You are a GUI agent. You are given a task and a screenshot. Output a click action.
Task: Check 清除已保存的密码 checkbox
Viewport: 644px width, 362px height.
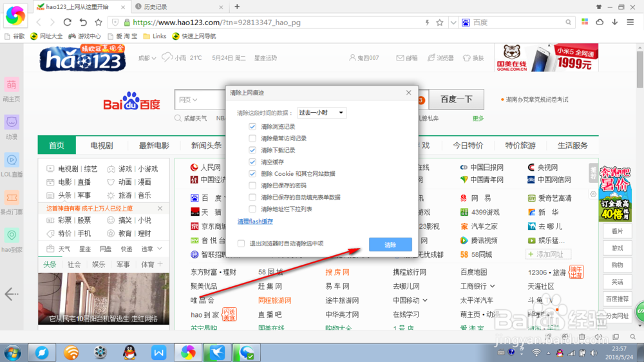(x=252, y=186)
